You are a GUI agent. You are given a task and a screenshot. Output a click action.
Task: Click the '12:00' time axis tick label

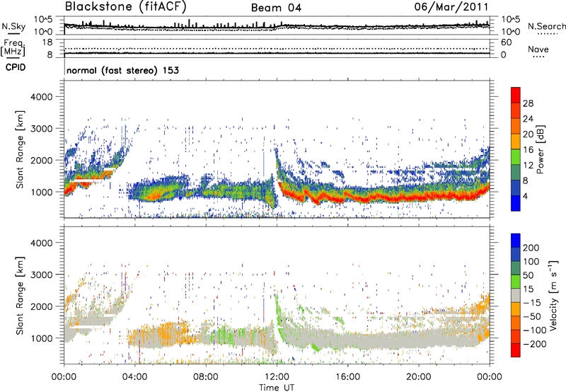277,377
